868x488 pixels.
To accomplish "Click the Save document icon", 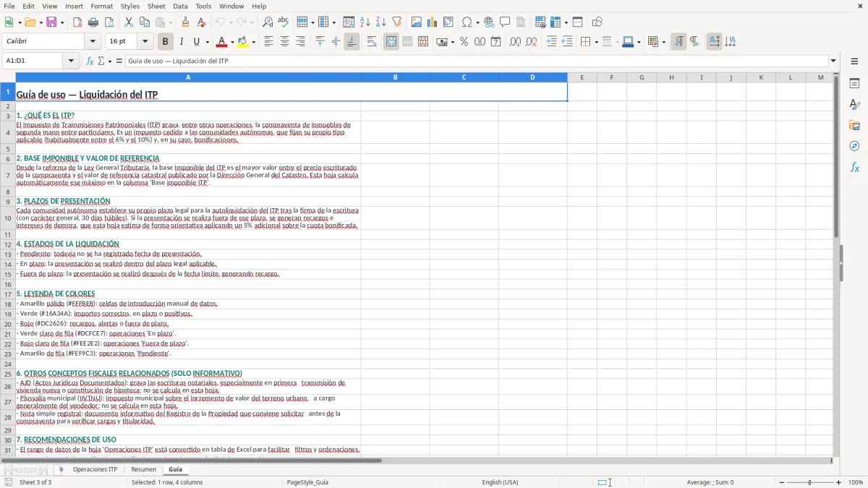I will [51, 22].
